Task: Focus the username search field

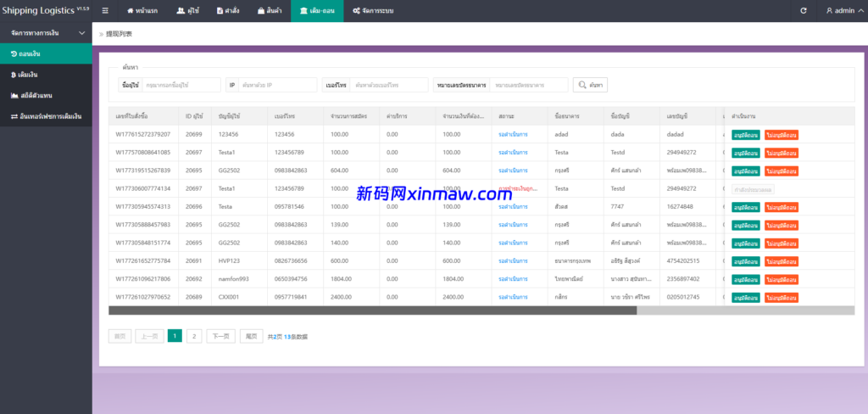Action: pos(181,85)
